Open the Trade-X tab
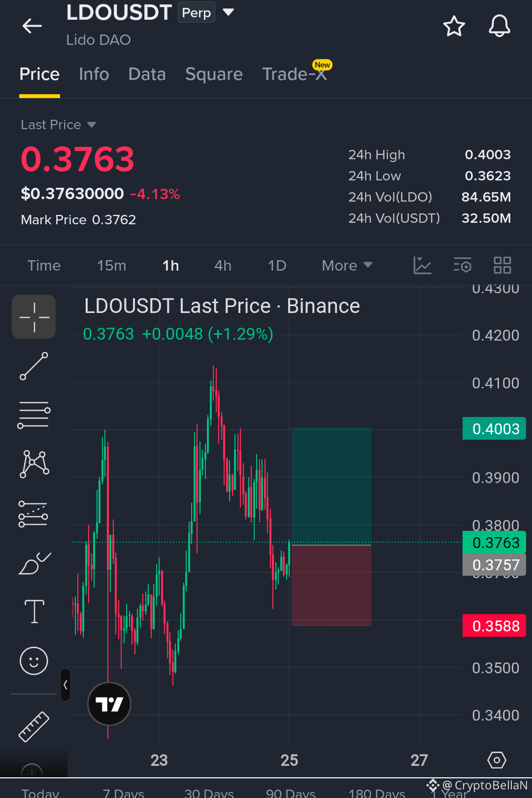532x798 pixels. coord(295,74)
